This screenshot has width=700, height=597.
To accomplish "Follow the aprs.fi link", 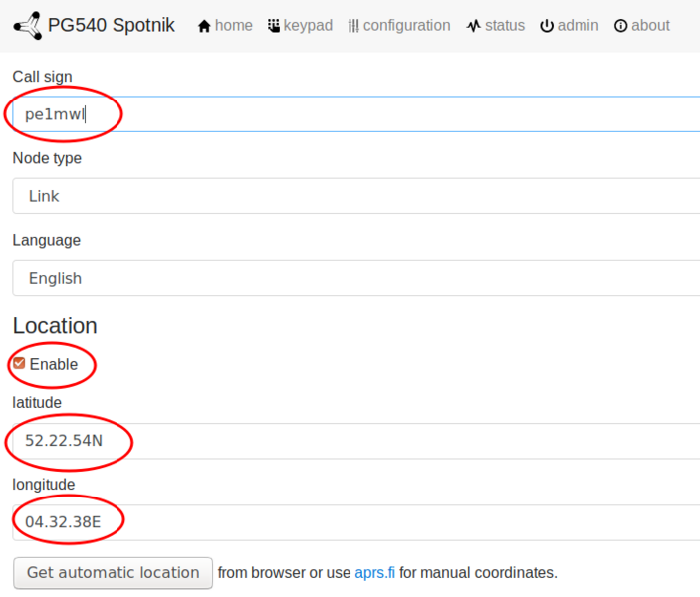I will click(374, 573).
